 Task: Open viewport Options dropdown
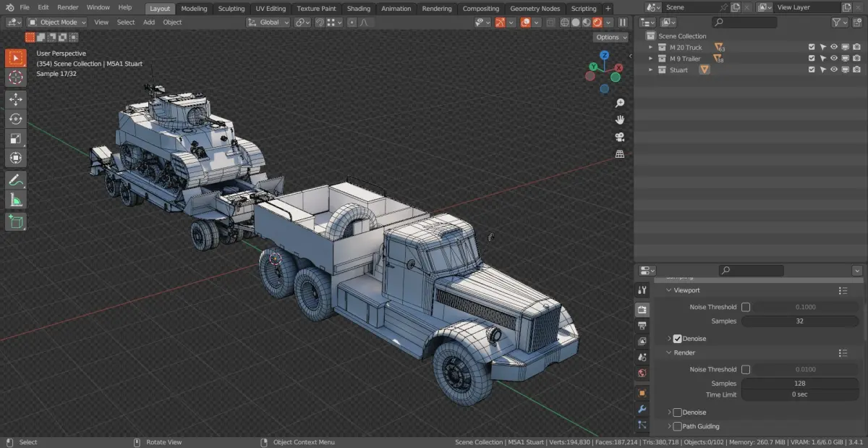click(611, 37)
